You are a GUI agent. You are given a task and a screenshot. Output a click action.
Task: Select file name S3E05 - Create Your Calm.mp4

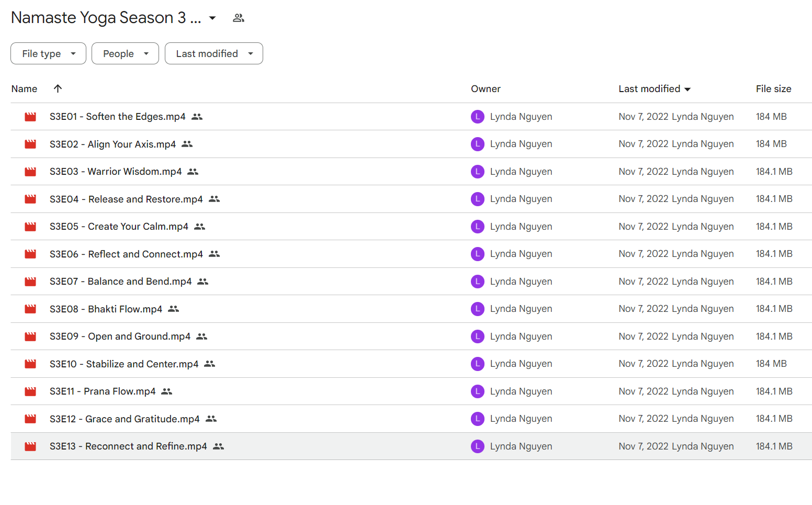point(119,227)
